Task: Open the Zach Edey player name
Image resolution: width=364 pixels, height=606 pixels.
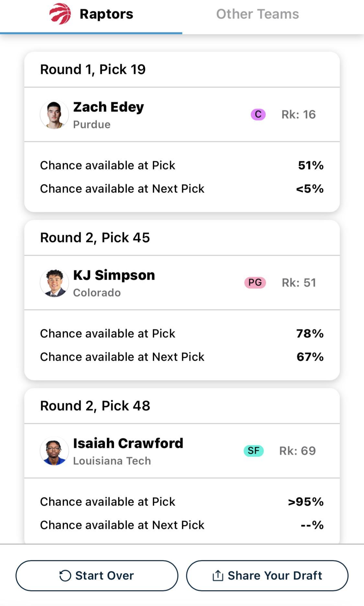Action: tap(108, 107)
